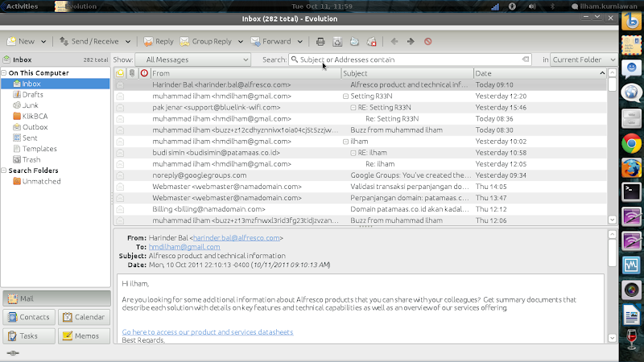This screenshot has width=644, height=362.
Task: Open the Terminal from dock
Action: (x=631, y=192)
